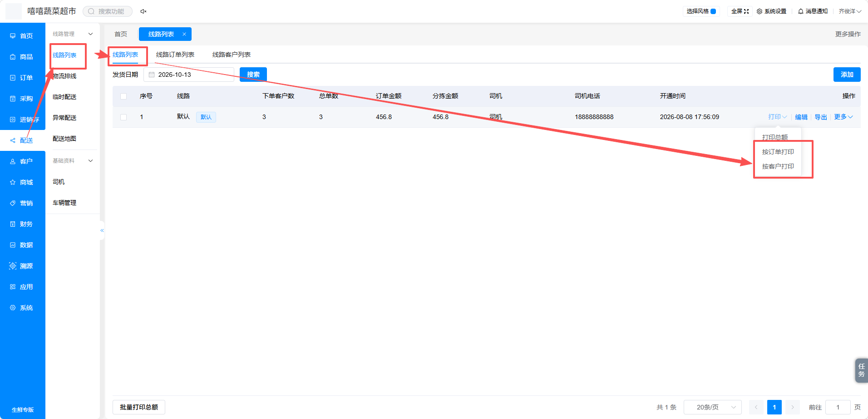The image size is (868, 419).
Task: Open 营销 in the left sidebar
Action: (x=22, y=203)
